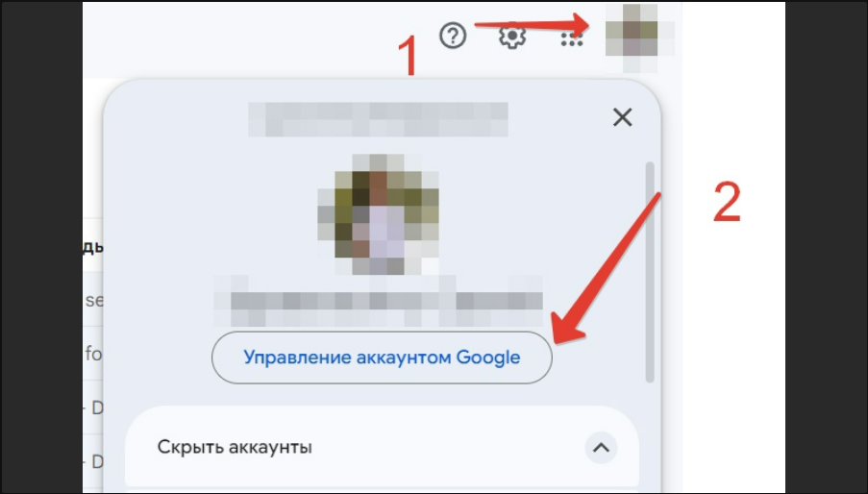Open the Settings gear icon
The height and width of the screenshot is (494, 868).
pos(512,37)
